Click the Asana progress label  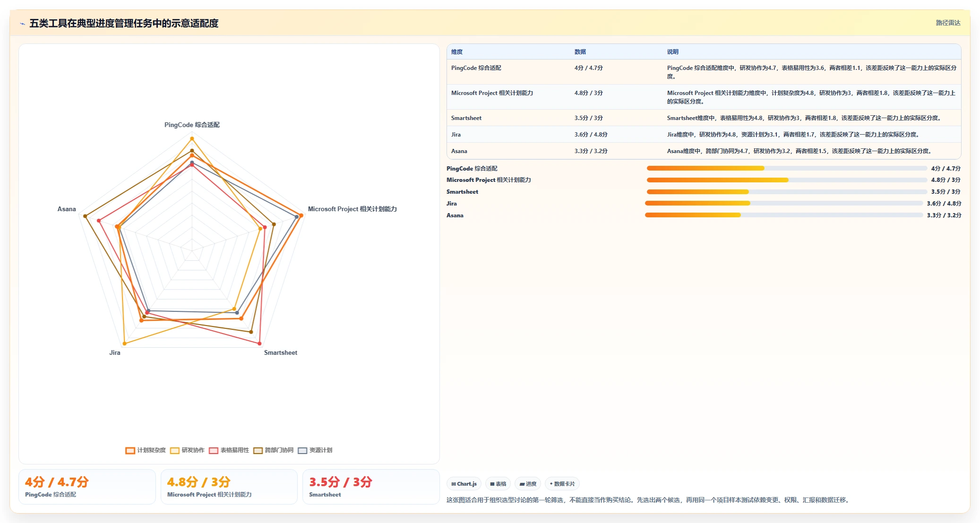[x=455, y=215]
